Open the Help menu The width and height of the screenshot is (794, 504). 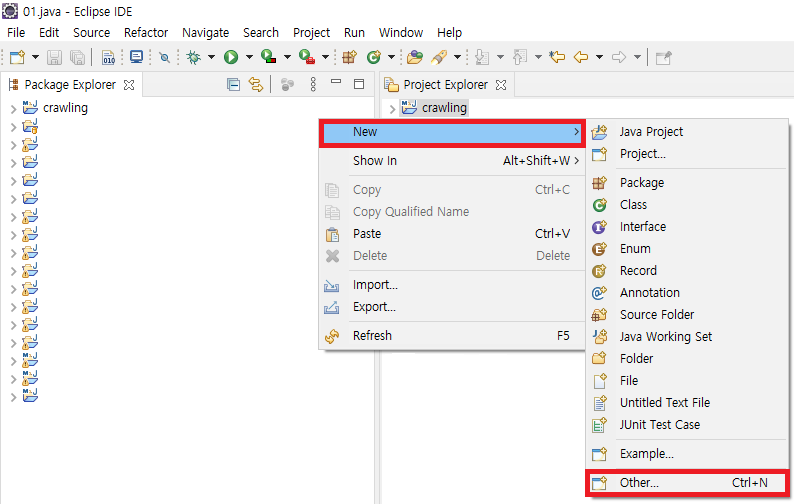coord(450,32)
